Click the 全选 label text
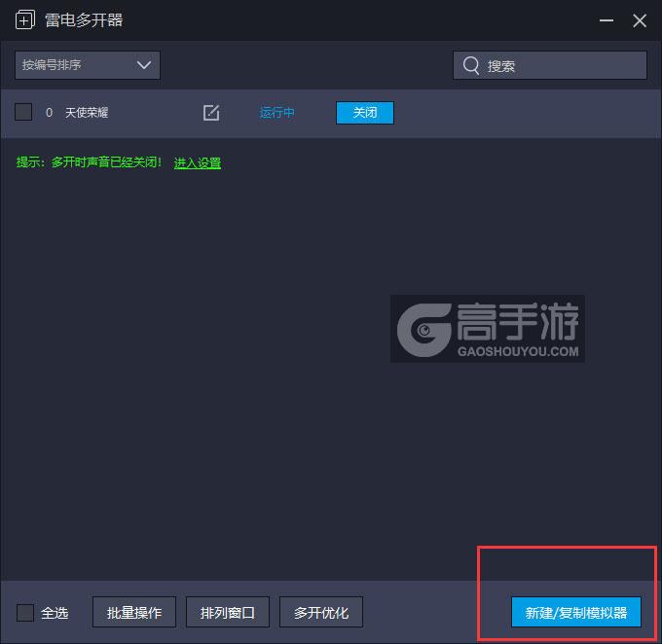 pos(55,613)
